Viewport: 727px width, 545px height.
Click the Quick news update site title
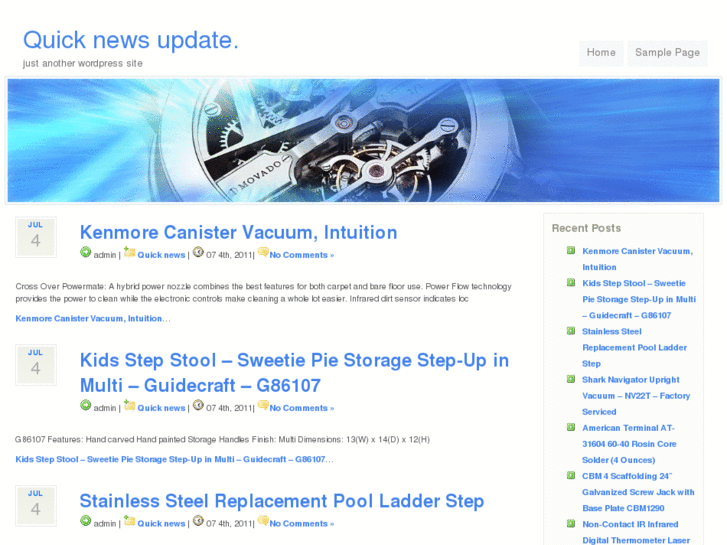(x=131, y=40)
